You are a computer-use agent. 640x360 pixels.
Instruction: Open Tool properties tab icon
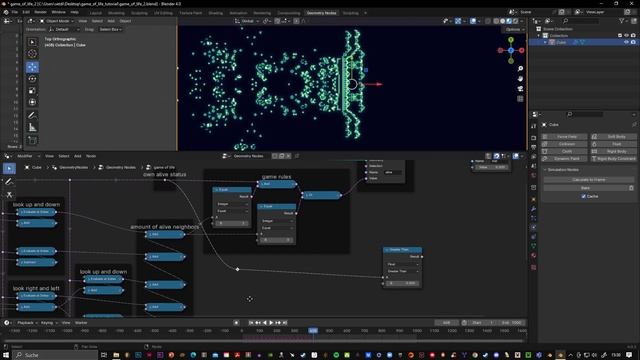pyautogui.click(x=533, y=126)
